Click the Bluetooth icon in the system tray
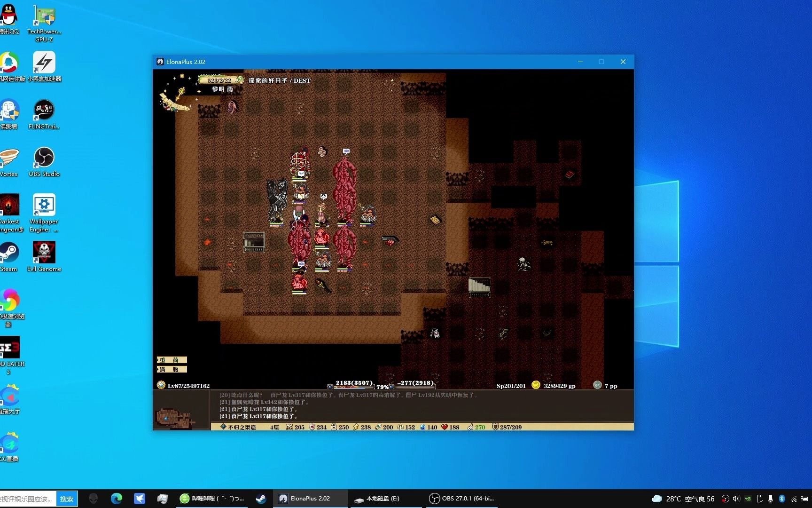 pyautogui.click(x=782, y=499)
